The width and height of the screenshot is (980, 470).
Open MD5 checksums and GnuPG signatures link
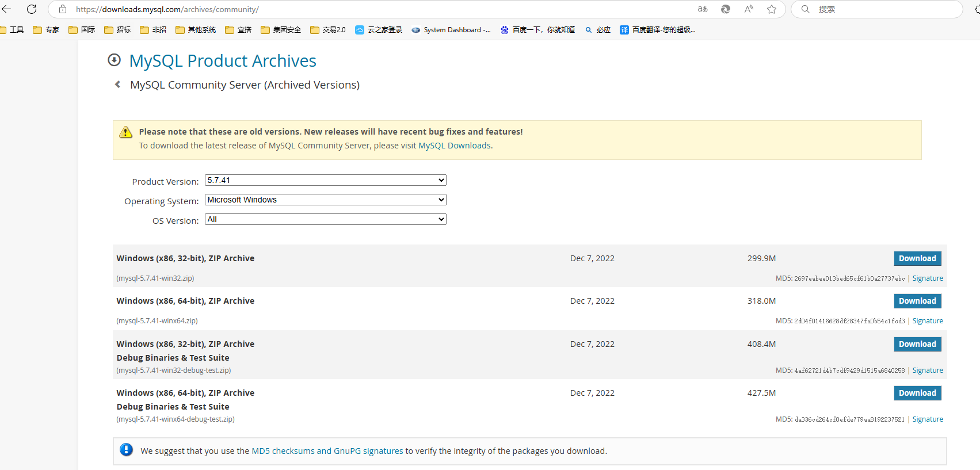[x=327, y=451]
